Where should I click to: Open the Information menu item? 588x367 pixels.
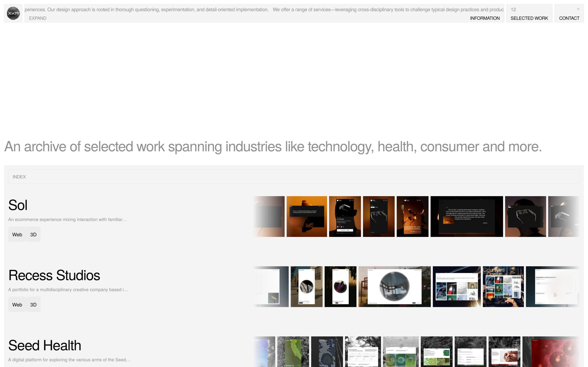point(484,18)
